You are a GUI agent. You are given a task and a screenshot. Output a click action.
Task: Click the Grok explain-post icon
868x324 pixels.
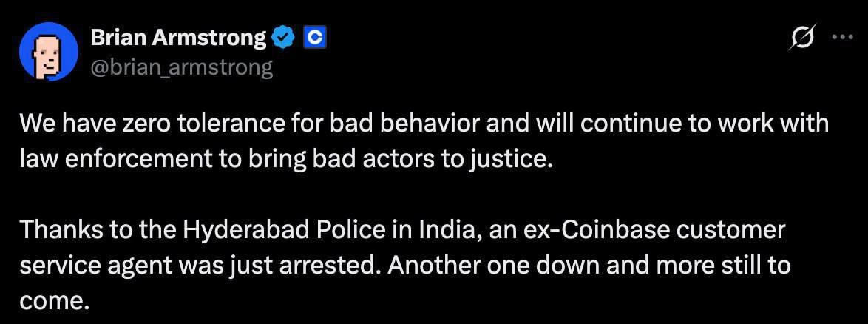pos(802,38)
